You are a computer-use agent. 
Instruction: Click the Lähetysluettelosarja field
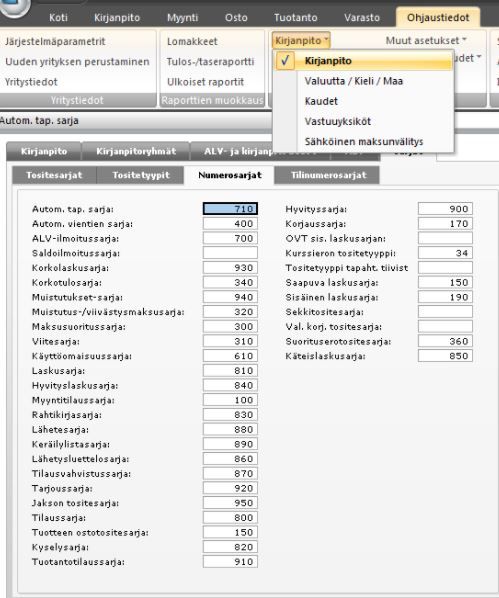(230, 458)
